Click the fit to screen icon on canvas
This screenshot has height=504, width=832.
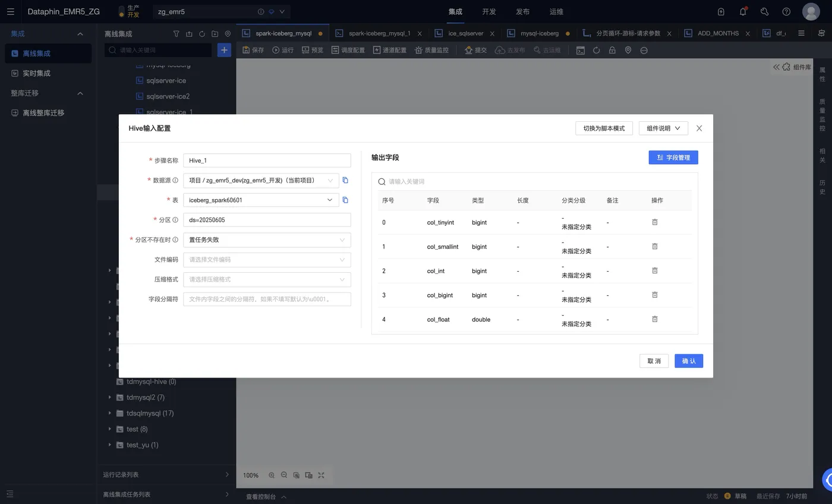pos(321,475)
